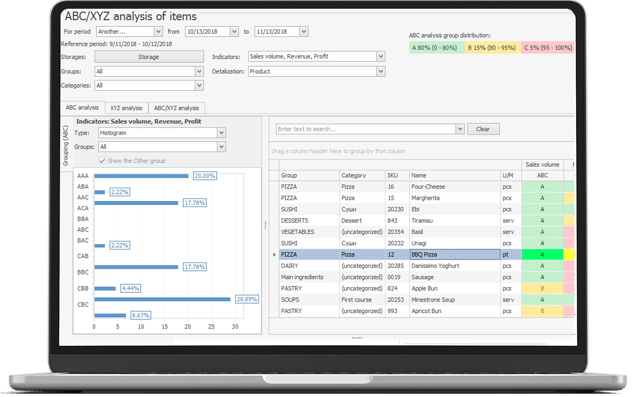The image size is (636, 397).
Task: Click the 6.67% histogram bar label
Action: point(141,315)
